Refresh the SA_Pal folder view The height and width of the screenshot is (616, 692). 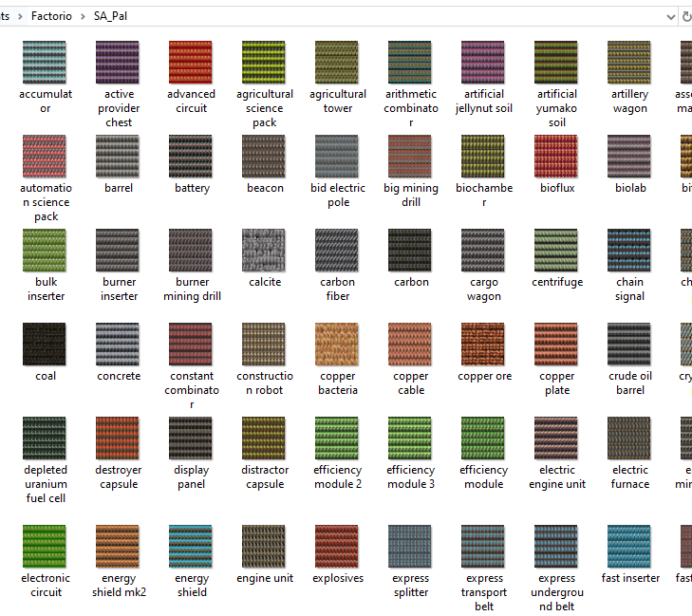pos(686,17)
